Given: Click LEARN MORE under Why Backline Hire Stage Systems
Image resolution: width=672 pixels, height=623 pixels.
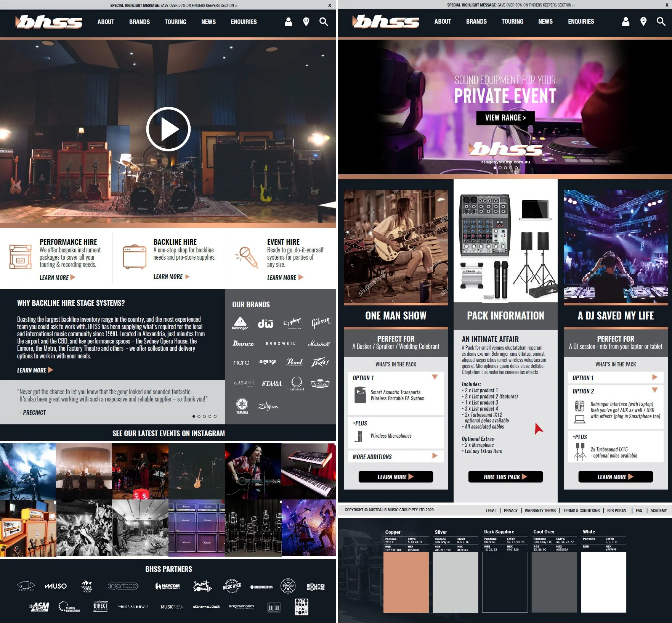Looking at the screenshot, I should pyautogui.click(x=35, y=370).
